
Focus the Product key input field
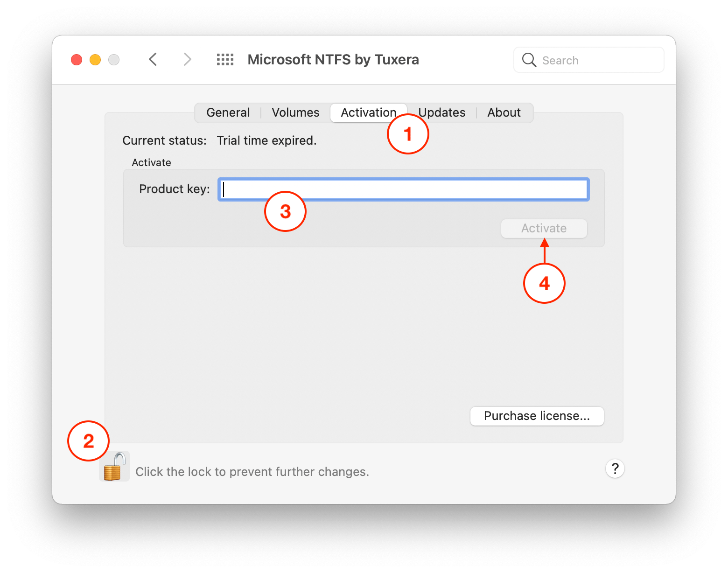tap(404, 189)
